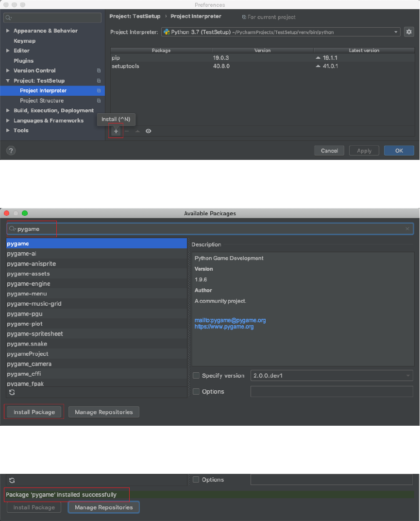This screenshot has height=521, width=420.
Task: Click the minus Uninstall package icon
Action: pos(127,131)
